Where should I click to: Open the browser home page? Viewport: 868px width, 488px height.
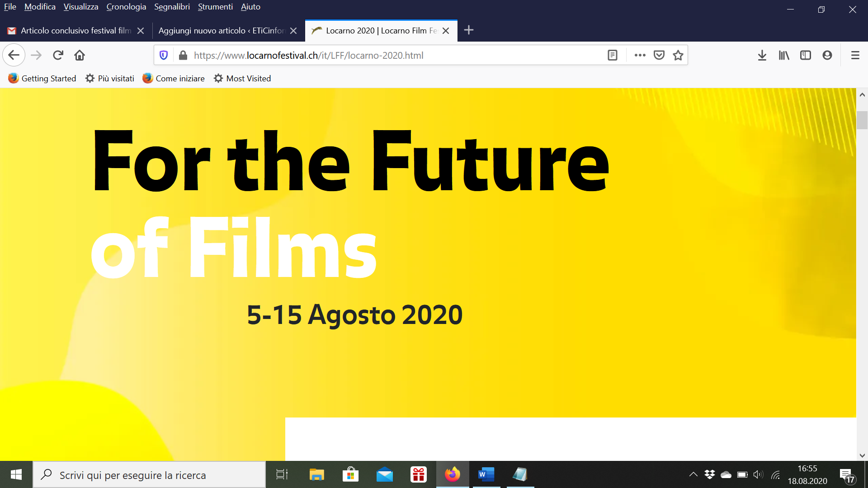pyautogui.click(x=80, y=55)
